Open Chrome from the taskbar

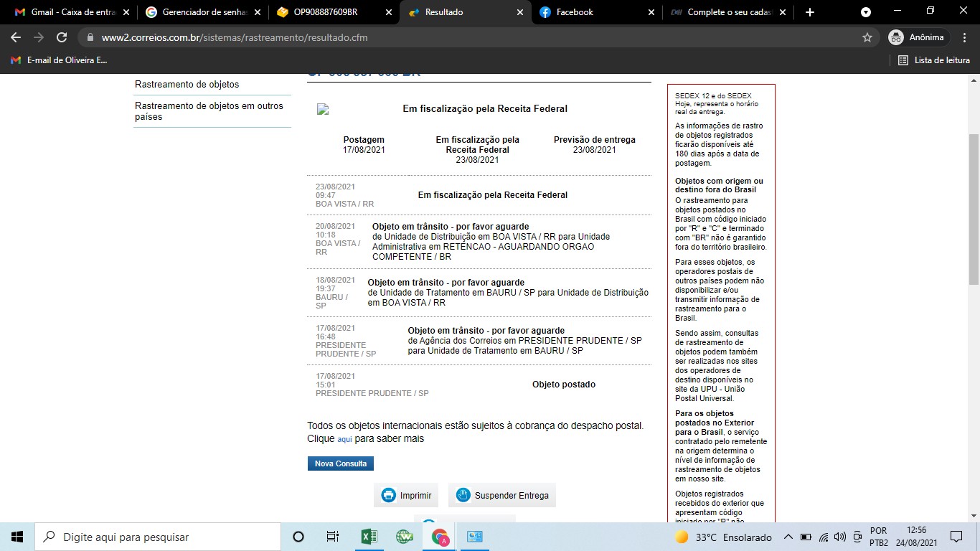click(440, 537)
